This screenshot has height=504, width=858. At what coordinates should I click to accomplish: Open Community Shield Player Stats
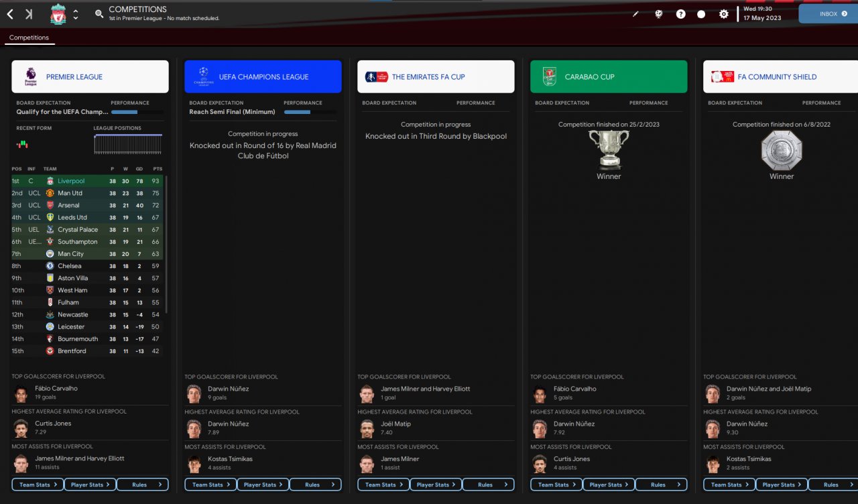(782, 485)
